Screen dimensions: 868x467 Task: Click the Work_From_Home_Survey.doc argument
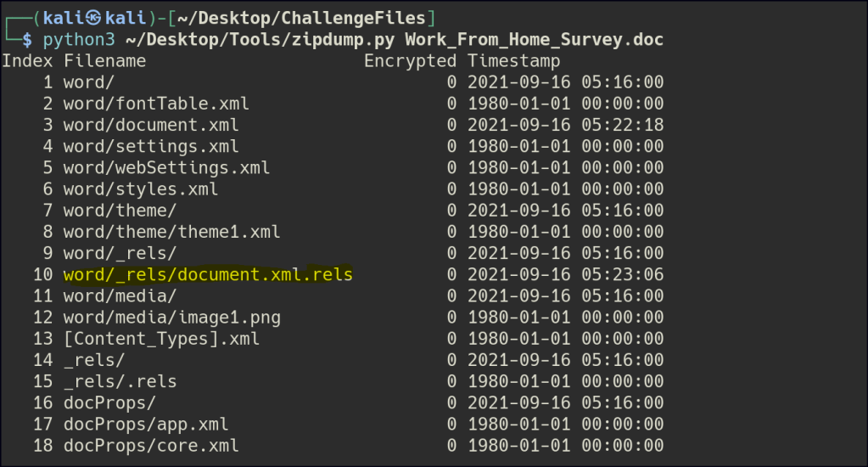[535, 40]
